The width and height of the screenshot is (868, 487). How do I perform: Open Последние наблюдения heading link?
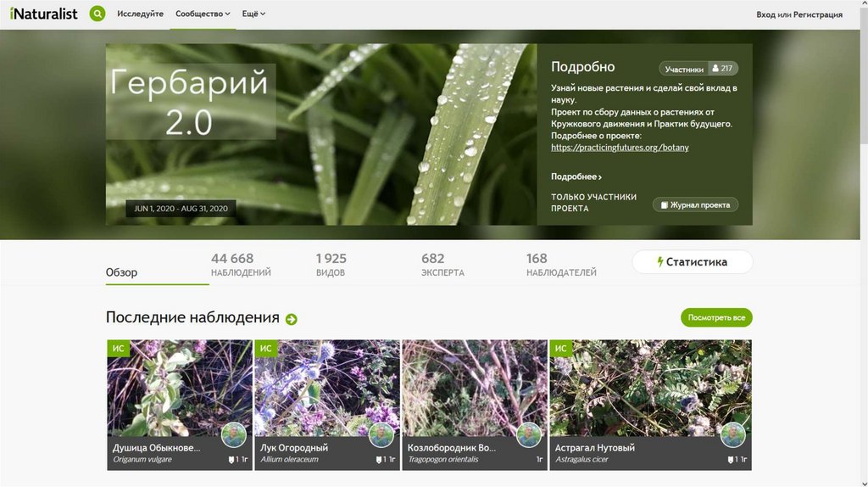click(x=192, y=317)
